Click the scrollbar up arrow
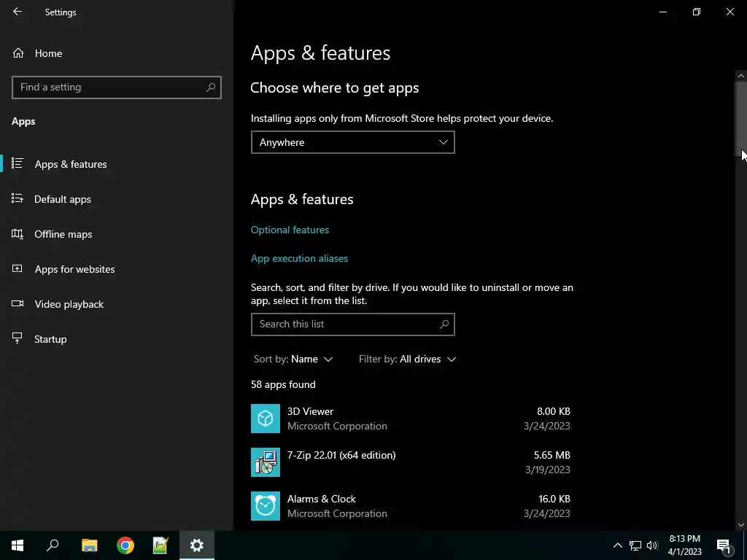747x560 pixels. point(741,76)
